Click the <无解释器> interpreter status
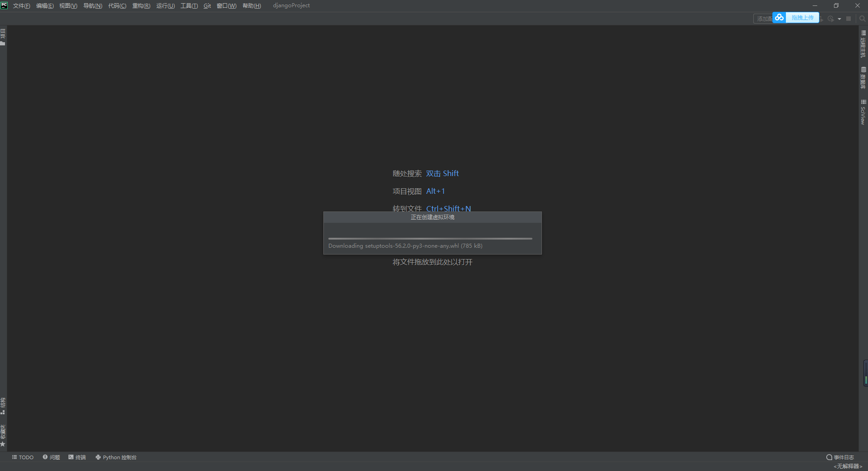Image resolution: width=868 pixels, height=471 pixels. point(848,466)
